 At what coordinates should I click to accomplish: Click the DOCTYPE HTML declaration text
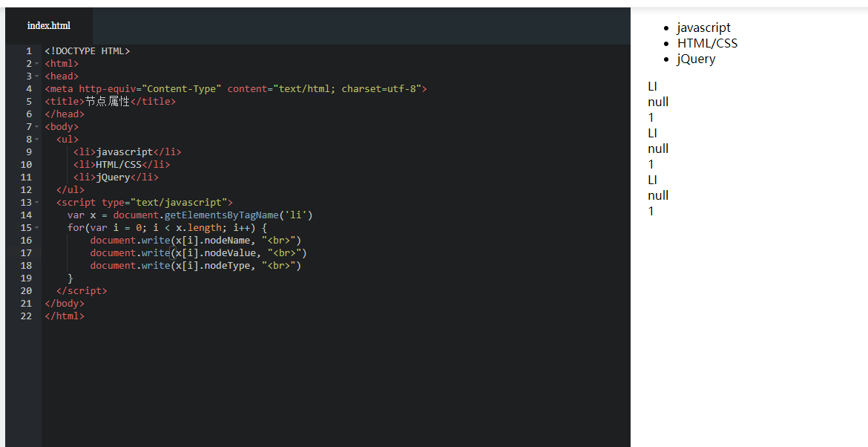tap(88, 51)
